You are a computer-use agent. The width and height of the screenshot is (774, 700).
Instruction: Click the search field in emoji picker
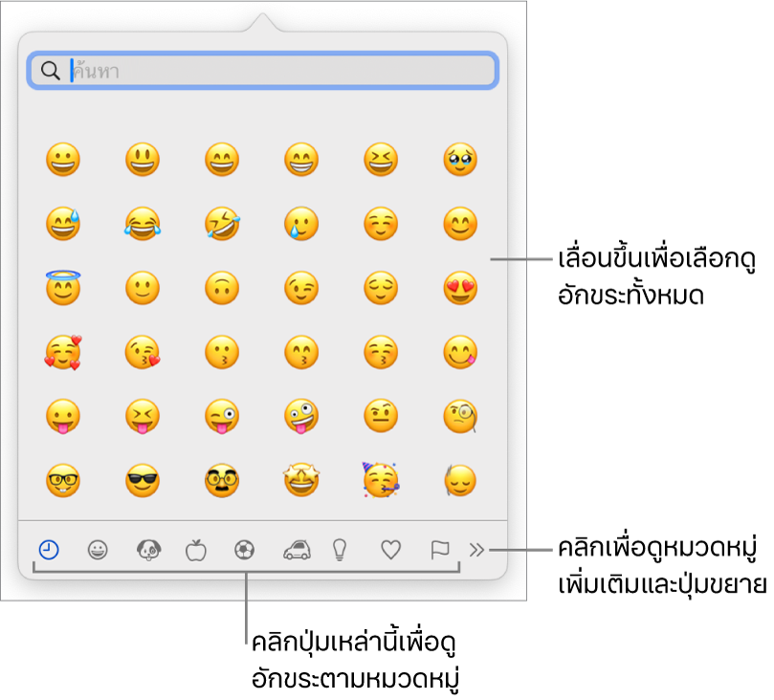click(262, 71)
